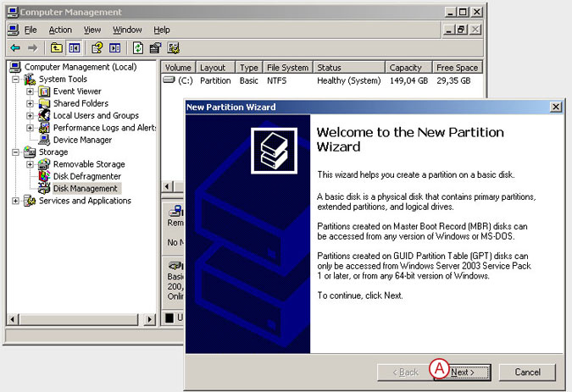Open the Action menu

[60, 30]
